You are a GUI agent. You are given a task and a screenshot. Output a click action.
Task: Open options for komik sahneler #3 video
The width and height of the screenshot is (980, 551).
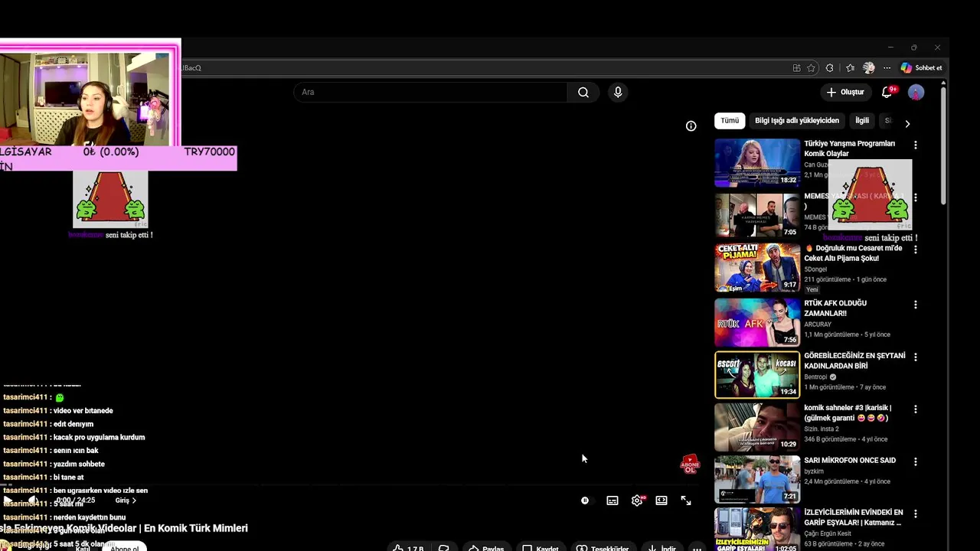pos(915,409)
